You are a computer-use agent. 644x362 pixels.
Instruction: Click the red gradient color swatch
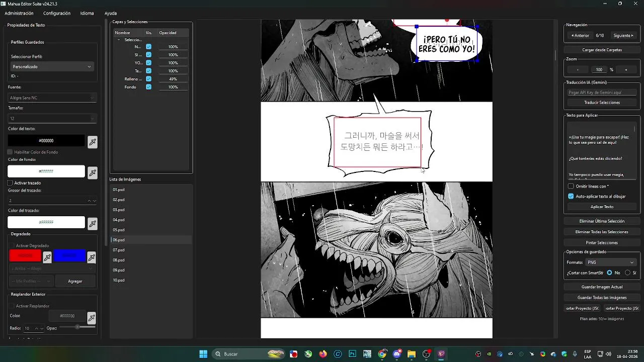(x=25, y=256)
